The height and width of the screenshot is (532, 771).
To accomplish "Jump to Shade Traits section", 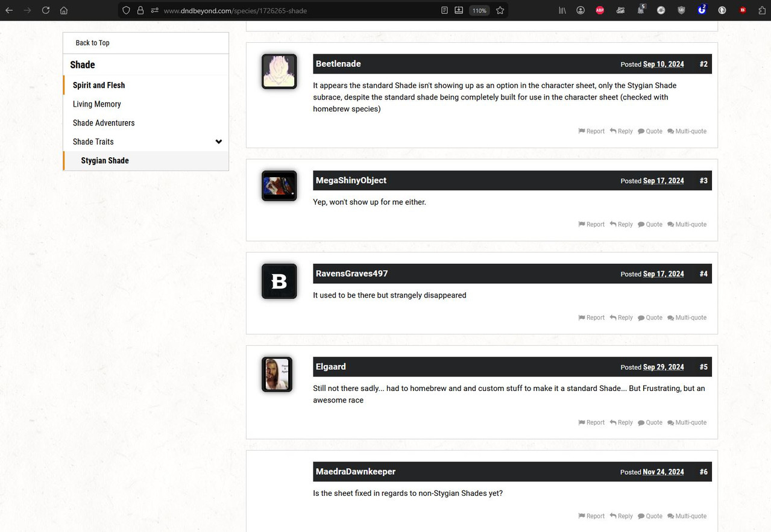I will click(x=93, y=142).
